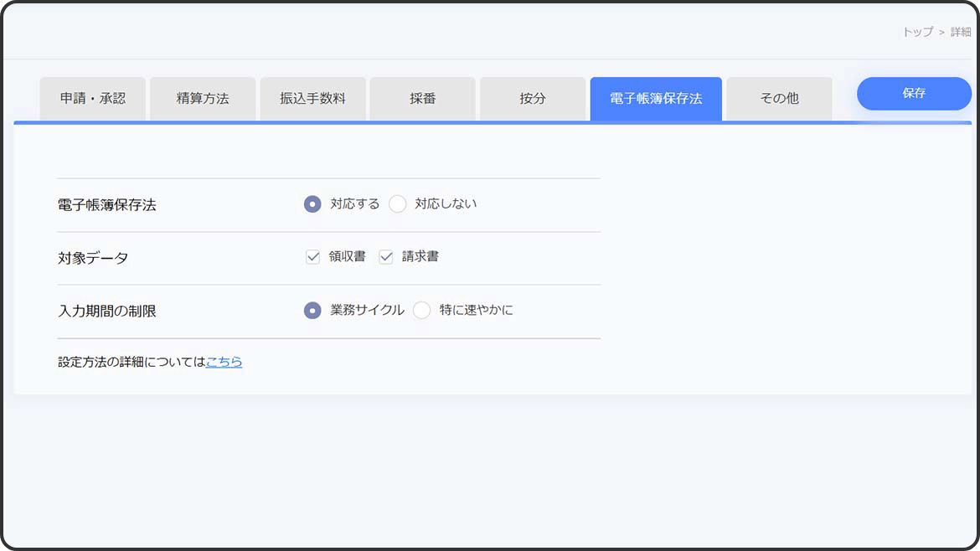The image size is (980, 551).
Task: Choose the 特に速やかに radio option
Action: tap(422, 311)
